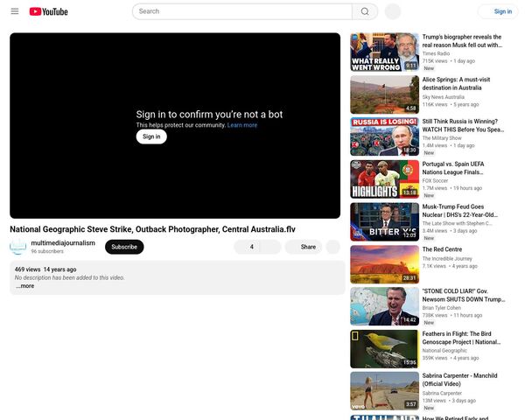Expand description with ...more
The height and width of the screenshot is (420, 525).
click(x=24, y=286)
